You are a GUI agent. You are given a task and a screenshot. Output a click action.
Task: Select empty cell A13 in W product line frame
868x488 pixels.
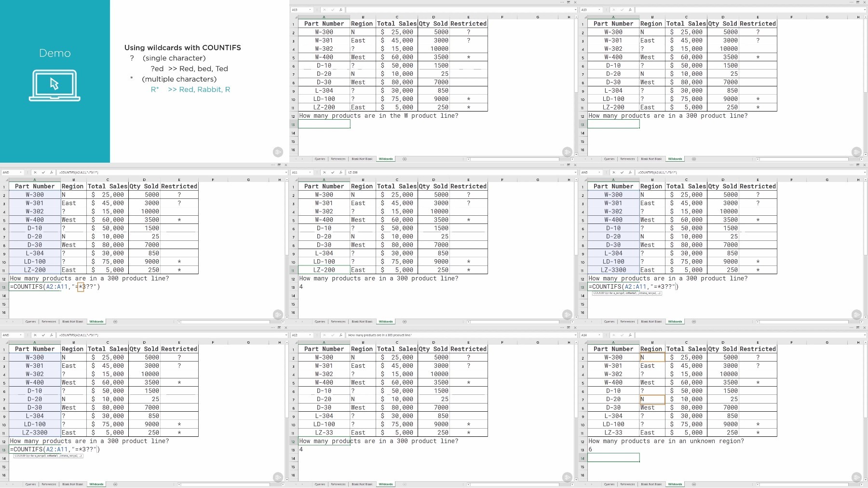tap(324, 124)
